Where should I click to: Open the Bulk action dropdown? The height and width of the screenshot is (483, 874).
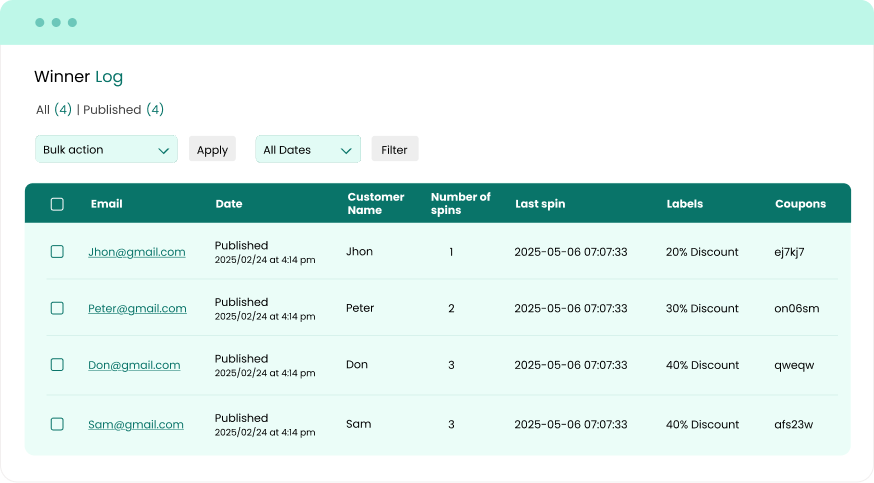[106, 149]
